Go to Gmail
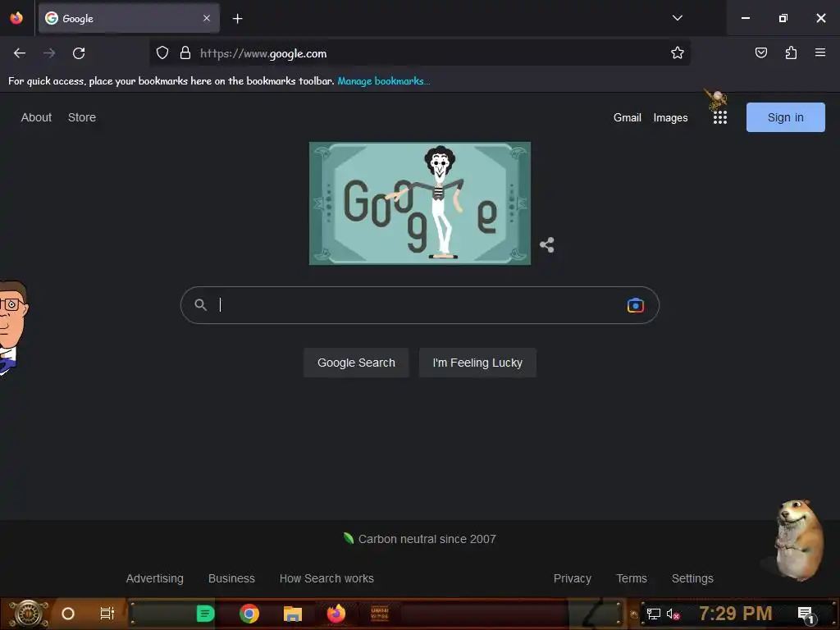 [x=628, y=118]
